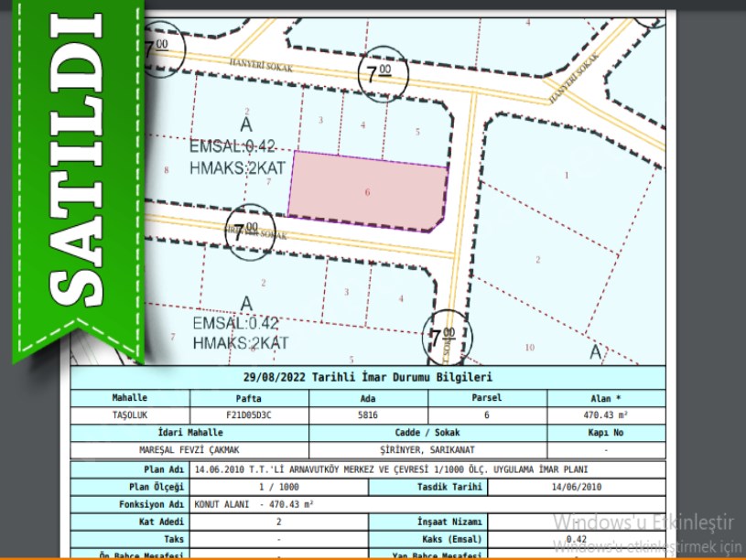Viewport: 746px width, 560px height.
Task: Click the Kaks (Emsal) value 0.42
Action: (577, 539)
